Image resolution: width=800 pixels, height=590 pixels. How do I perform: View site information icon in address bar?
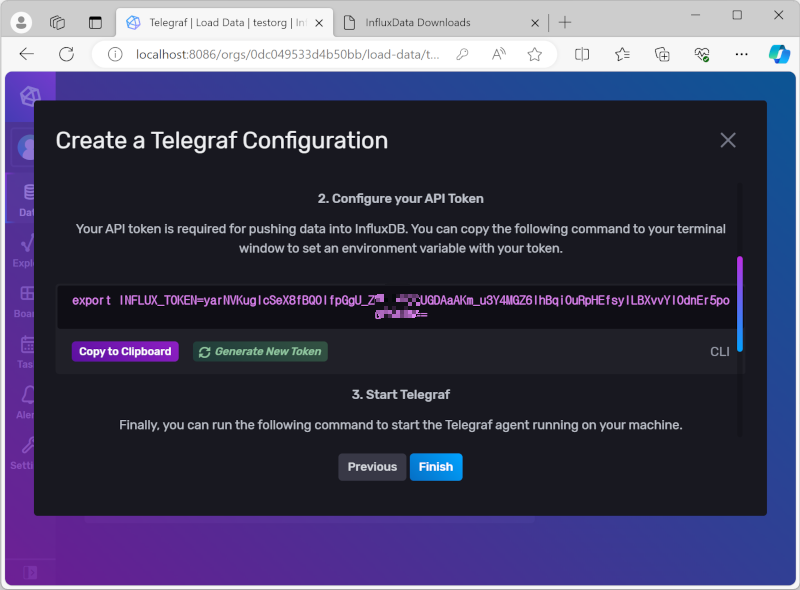tap(115, 54)
